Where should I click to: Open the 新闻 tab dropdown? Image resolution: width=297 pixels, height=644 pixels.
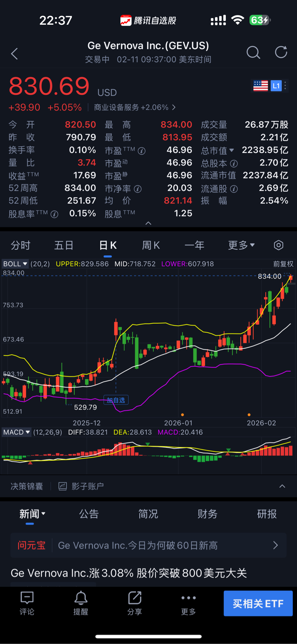point(32,514)
